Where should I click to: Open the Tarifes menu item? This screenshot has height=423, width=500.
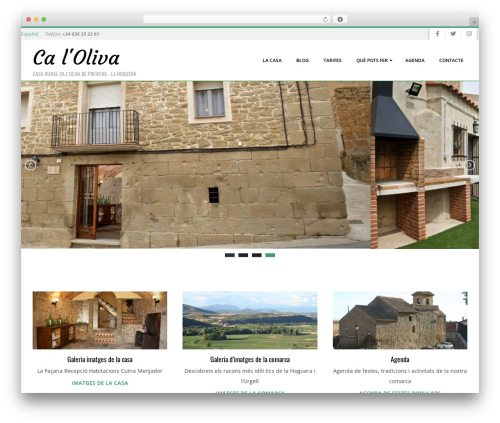pyautogui.click(x=332, y=60)
